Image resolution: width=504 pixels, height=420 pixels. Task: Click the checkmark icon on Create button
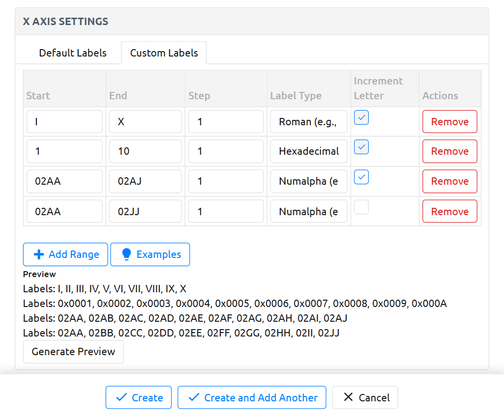[121, 398]
